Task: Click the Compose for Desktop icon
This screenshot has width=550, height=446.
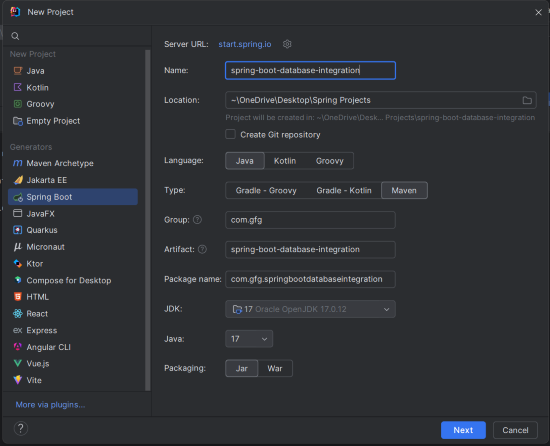Action: click(18, 280)
